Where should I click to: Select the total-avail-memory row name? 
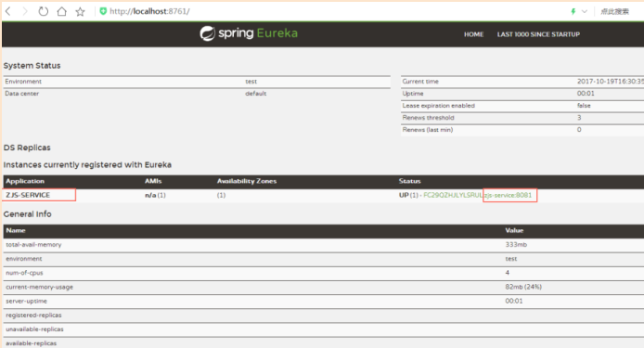(x=33, y=244)
